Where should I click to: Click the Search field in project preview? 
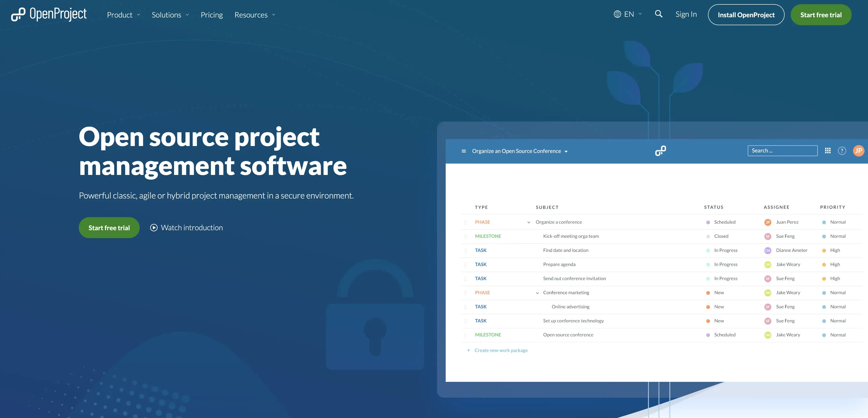pos(782,151)
